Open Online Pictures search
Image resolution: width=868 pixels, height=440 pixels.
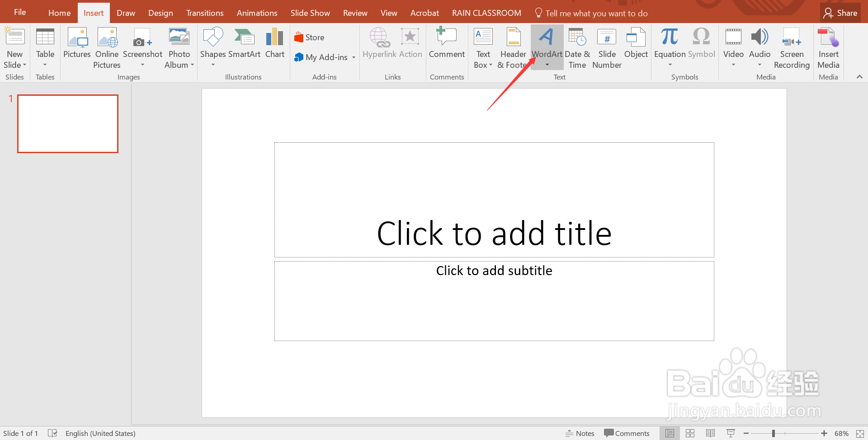[107, 48]
